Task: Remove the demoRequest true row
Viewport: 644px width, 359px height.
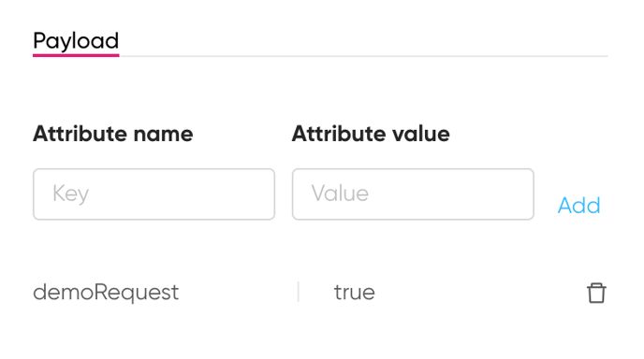Action: [x=596, y=293]
